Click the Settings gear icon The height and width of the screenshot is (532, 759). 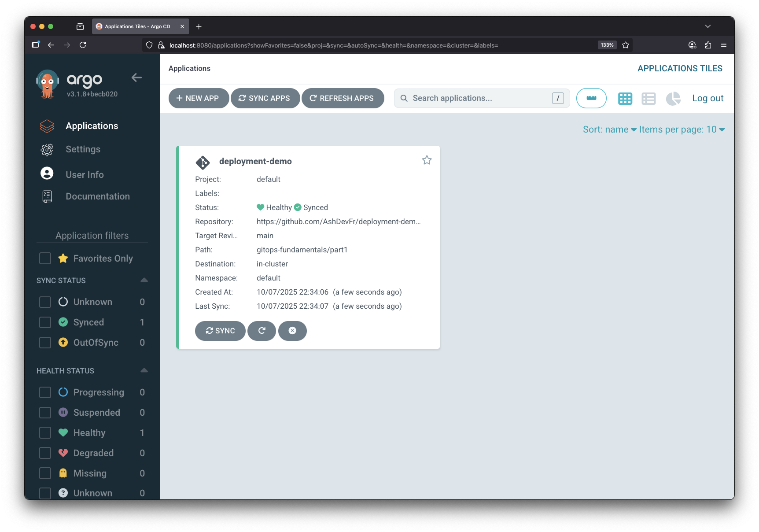pyautogui.click(x=47, y=150)
